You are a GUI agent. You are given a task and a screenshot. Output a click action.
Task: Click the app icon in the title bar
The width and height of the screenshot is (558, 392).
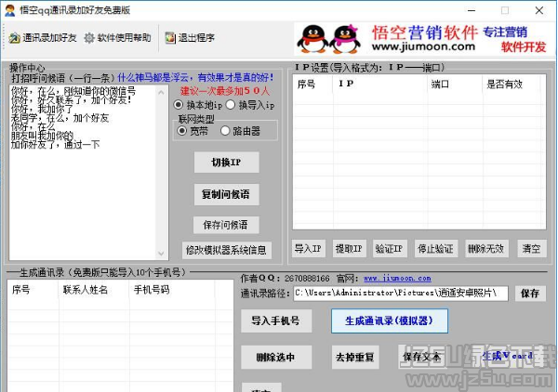click(x=10, y=10)
